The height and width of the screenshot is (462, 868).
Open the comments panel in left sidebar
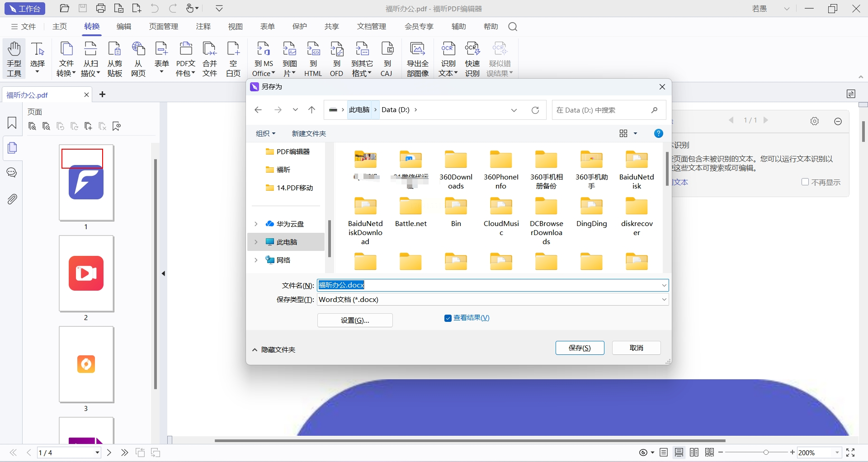(x=12, y=173)
